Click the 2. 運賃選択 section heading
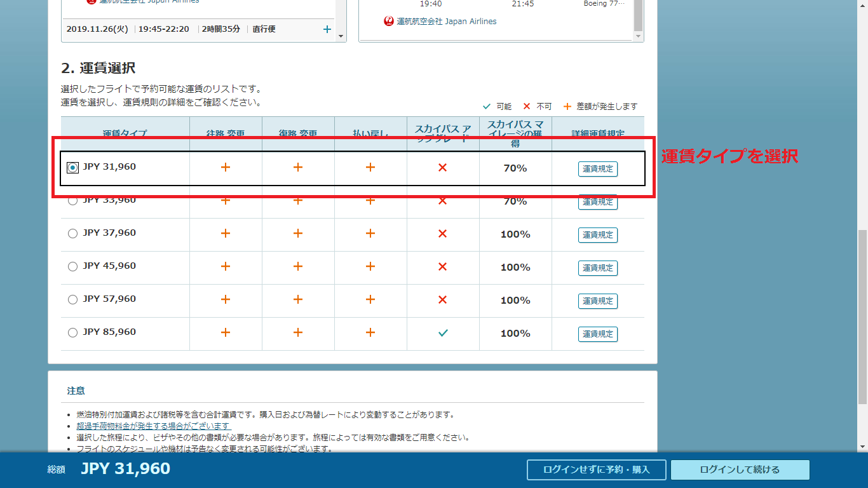Screen dimensions: 868x488 [x=98, y=68]
